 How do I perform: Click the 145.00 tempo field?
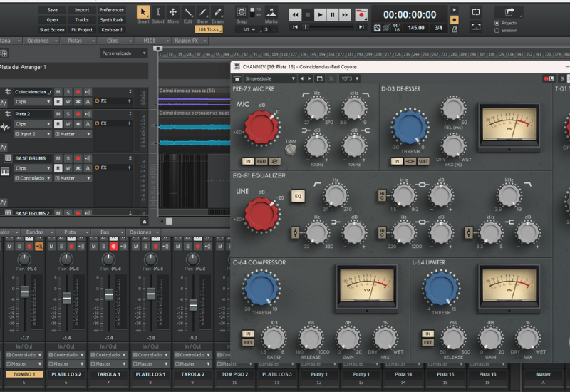click(x=416, y=28)
